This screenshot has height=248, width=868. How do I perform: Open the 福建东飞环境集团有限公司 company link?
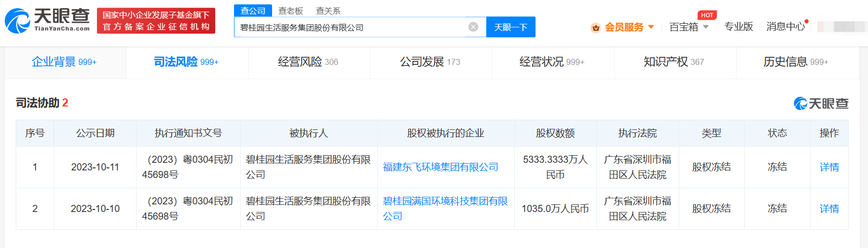point(441,167)
